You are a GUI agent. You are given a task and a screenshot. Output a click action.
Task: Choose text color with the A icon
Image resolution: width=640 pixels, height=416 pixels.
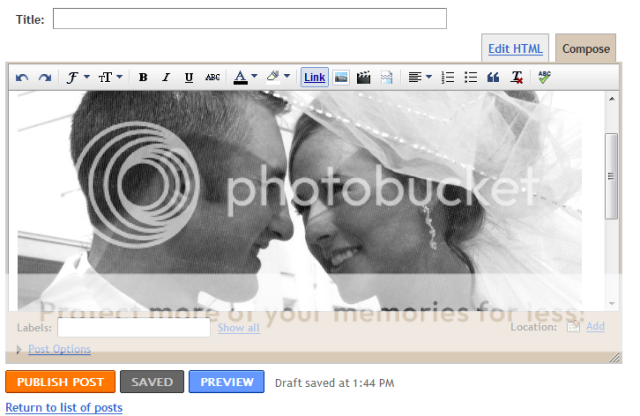pos(240,77)
